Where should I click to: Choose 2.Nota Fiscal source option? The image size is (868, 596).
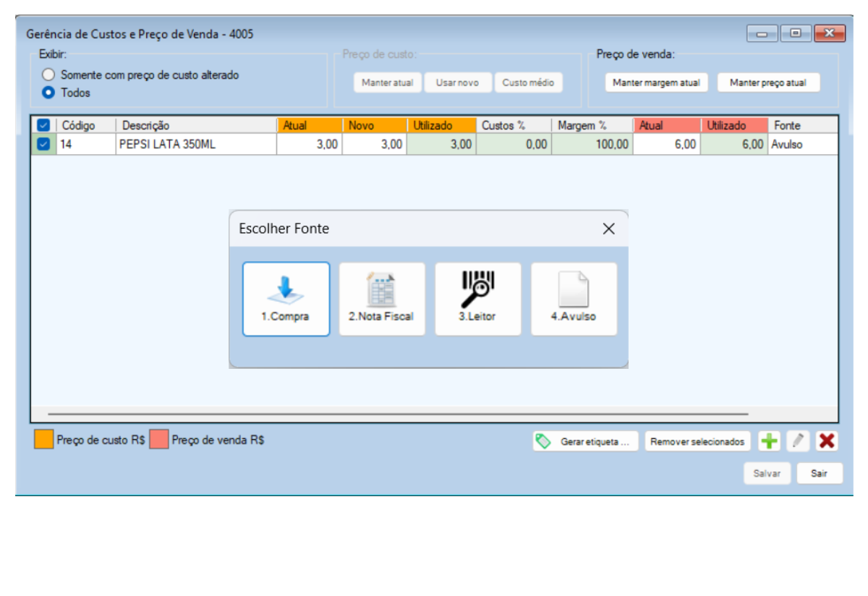[382, 299]
